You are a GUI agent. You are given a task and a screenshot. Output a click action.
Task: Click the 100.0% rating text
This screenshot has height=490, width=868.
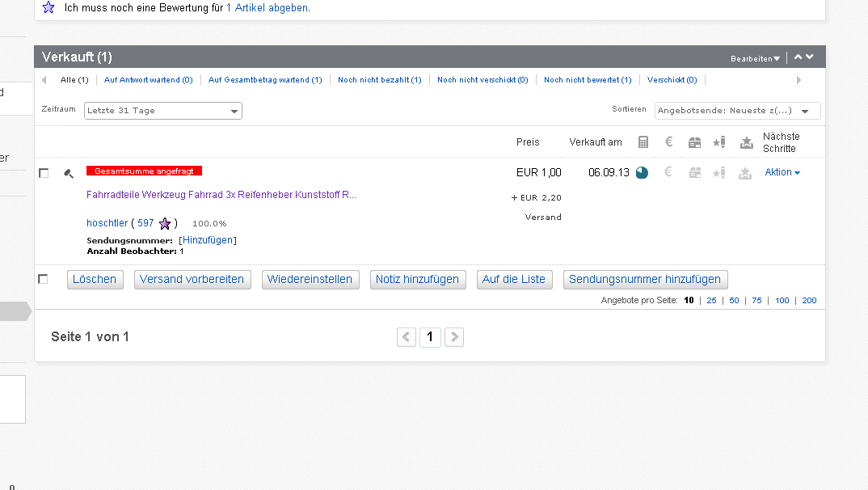click(209, 224)
